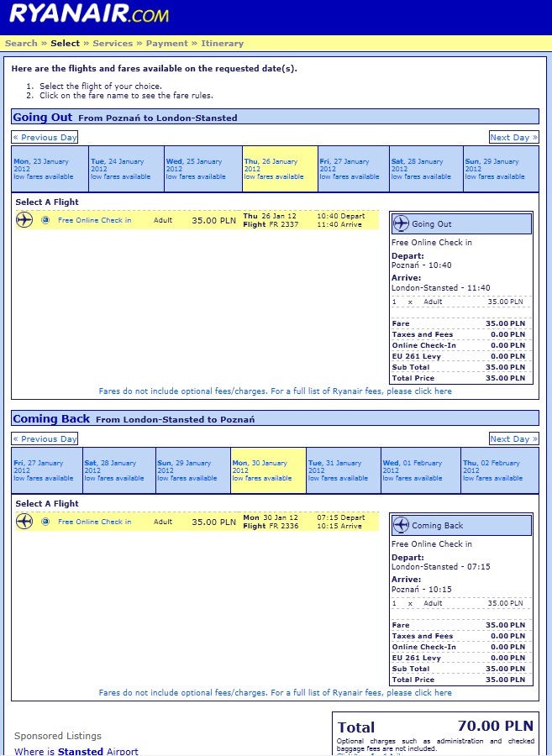This screenshot has width=552, height=756.
Task: Select Fri, 27 January return date tab
Action: (47, 470)
